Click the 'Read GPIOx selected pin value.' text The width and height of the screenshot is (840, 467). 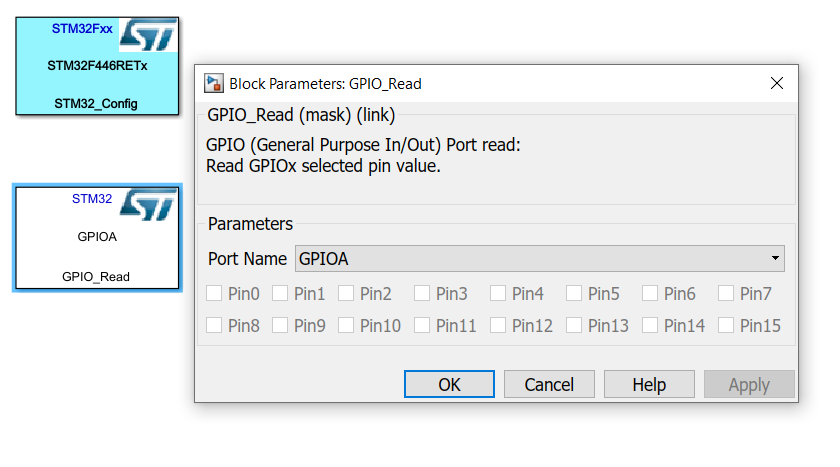click(x=323, y=166)
